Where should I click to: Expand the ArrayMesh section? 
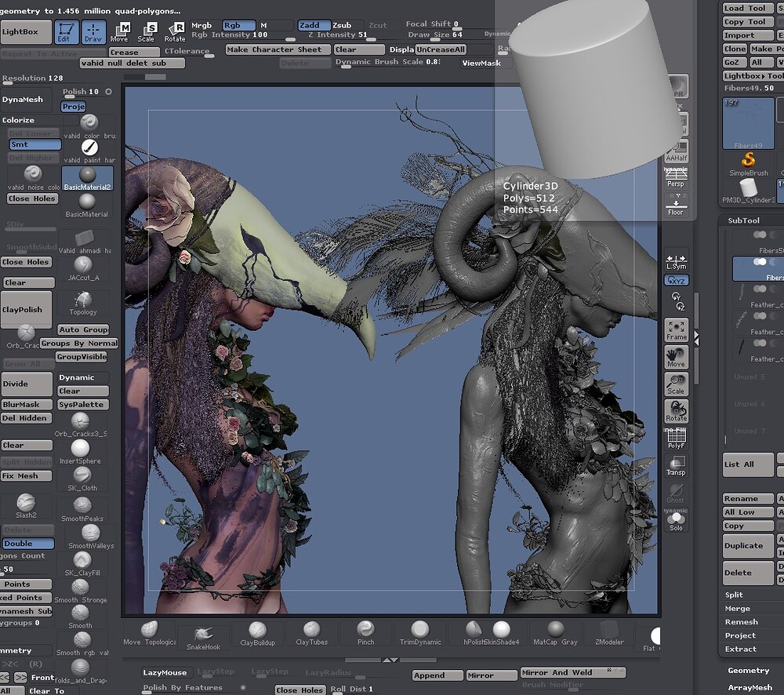tap(750, 687)
